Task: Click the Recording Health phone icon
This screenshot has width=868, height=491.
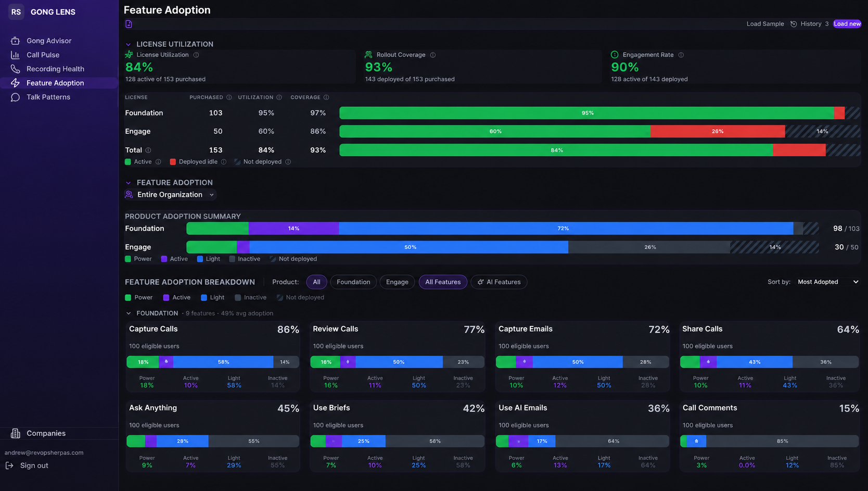Action: pos(15,69)
